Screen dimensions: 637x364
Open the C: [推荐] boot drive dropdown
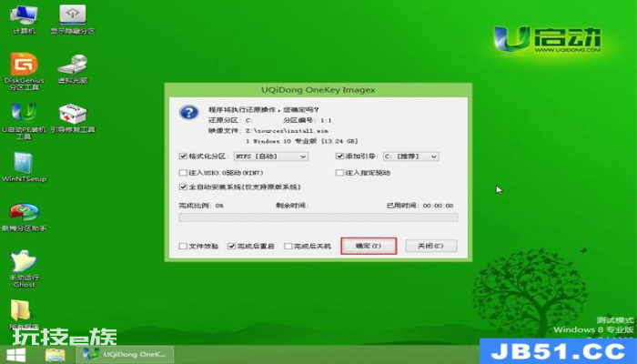tap(410, 157)
